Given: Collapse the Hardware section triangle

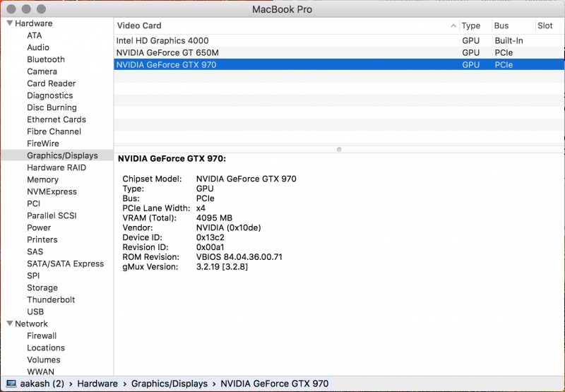Looking at the screenshot, I should pyautogui.click(x=10, y=23).
